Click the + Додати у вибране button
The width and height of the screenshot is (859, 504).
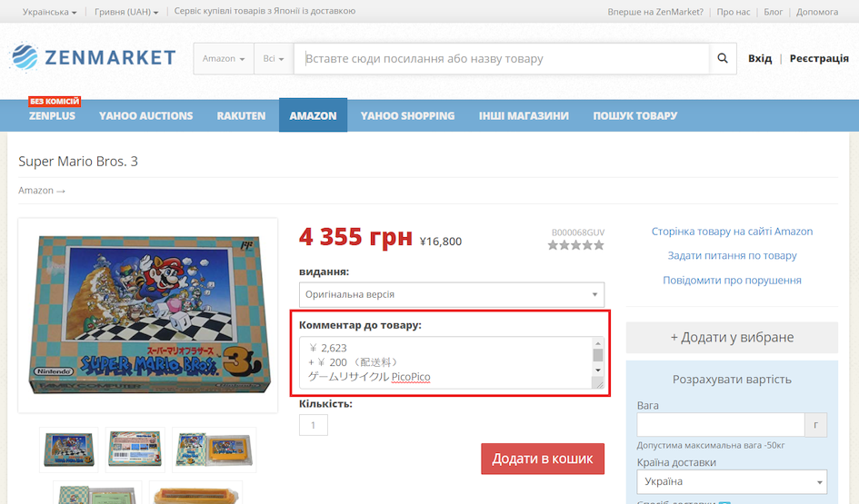pos(732,337)
